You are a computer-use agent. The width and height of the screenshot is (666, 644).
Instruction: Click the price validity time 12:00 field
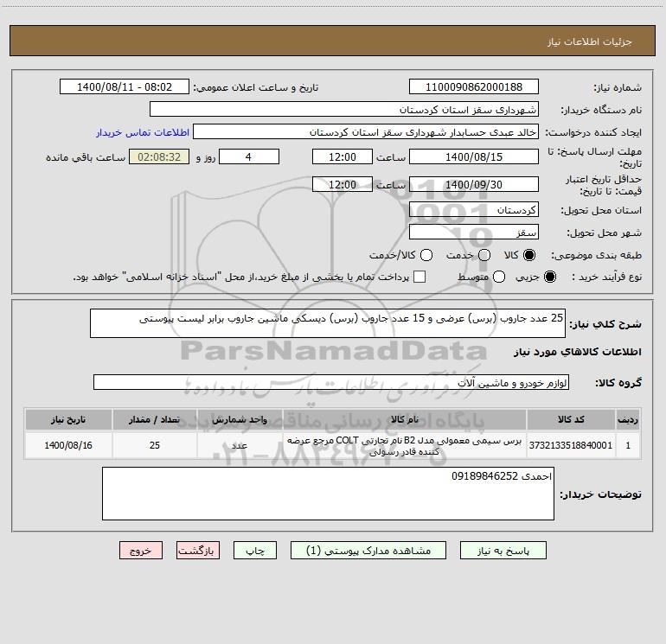[x=343, y=184]
